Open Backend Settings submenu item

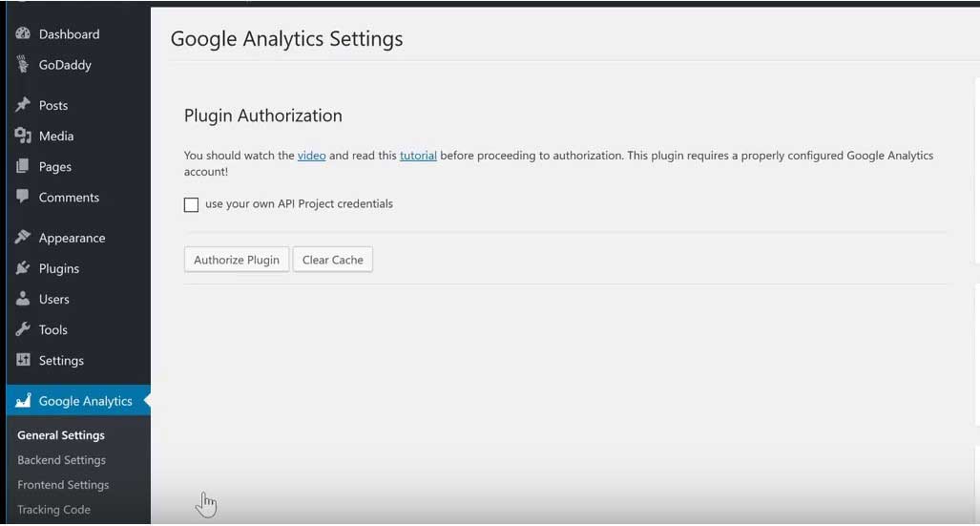click(x=61, y=460)
